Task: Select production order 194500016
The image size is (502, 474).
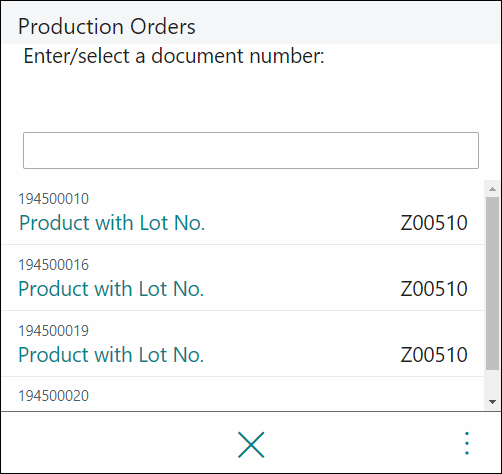Action: (x=243, y=278)
